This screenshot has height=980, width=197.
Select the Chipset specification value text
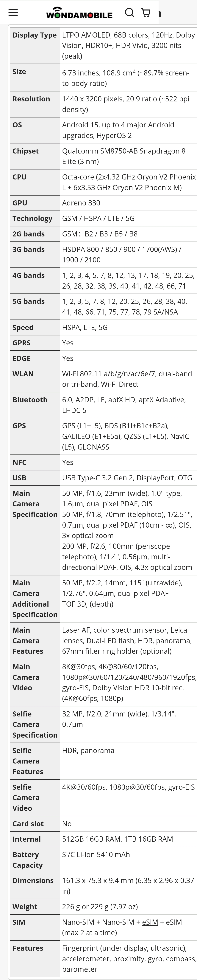(124, 156)
